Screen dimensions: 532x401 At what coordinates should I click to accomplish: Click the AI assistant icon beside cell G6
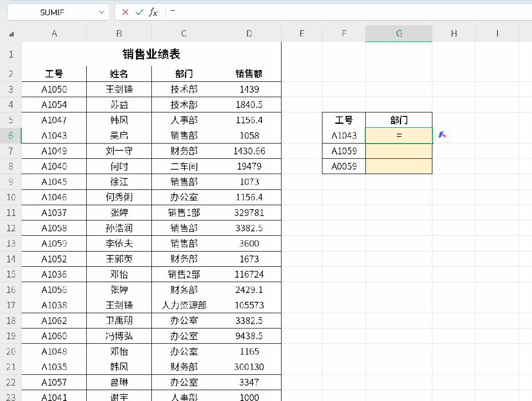click(442, 135)
